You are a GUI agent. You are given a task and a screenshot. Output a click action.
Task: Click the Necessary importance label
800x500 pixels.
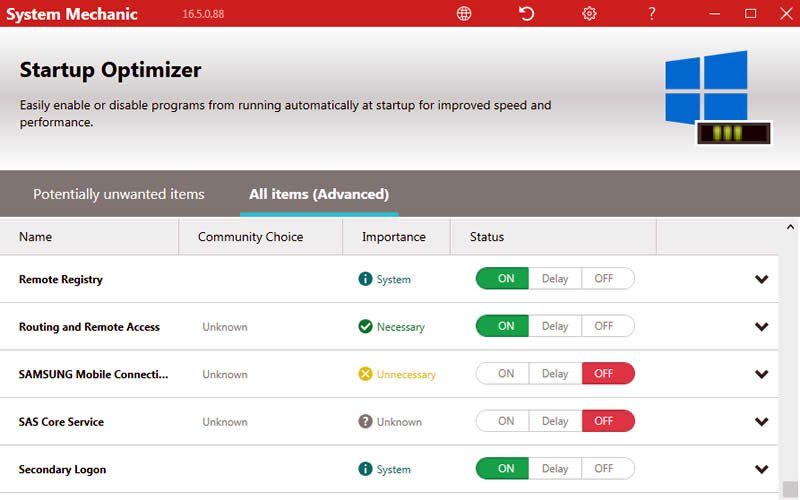[401, 327]
